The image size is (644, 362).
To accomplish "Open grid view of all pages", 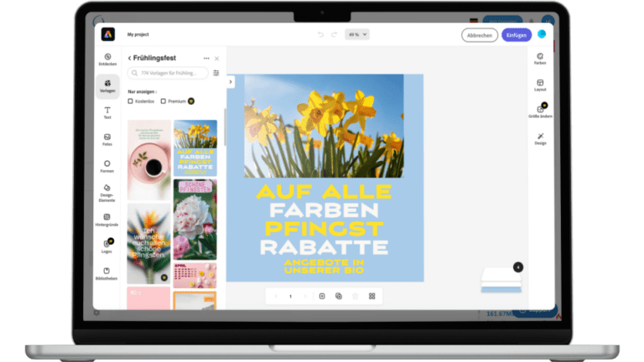I will (x=372, y=296).
